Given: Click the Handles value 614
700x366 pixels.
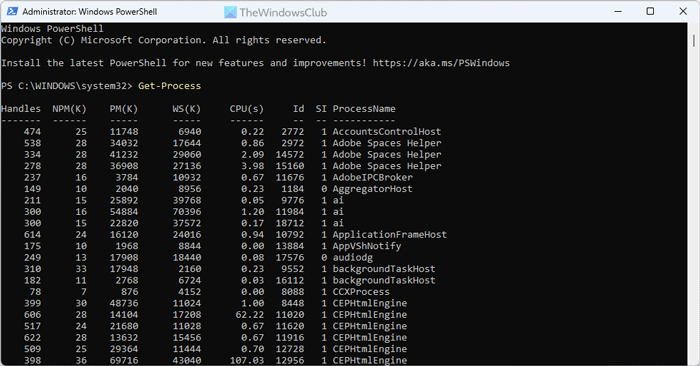Looking at the screenshot, I should 32,234.
